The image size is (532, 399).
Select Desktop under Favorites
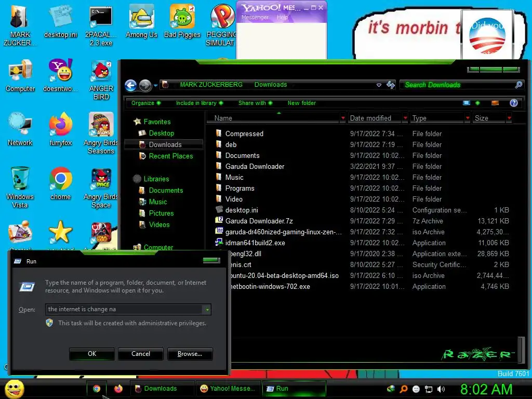point(161,134)
